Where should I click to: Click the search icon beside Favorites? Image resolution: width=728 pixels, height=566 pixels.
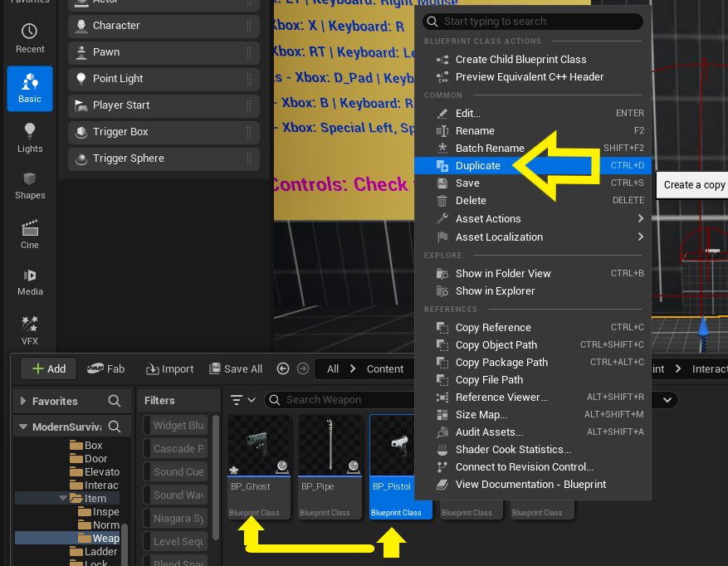tap(115, 401)
